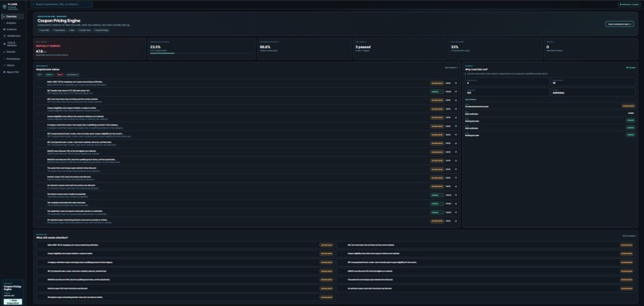Open the Performance page
This screenshot has height=306, width=644.
(x=13, y=59)
